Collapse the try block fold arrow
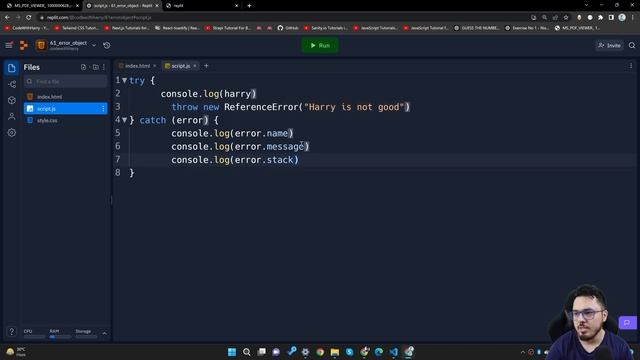 (x=124, y=80)
